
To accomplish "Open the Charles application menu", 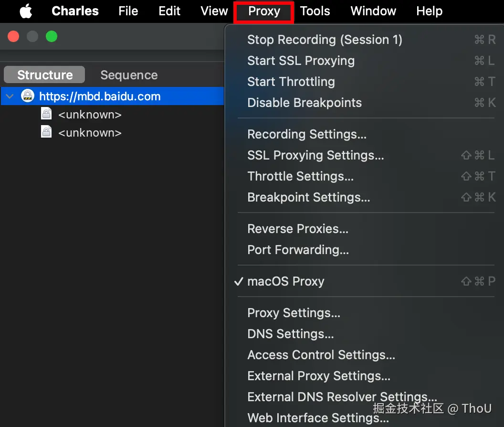I will [75, 11].
